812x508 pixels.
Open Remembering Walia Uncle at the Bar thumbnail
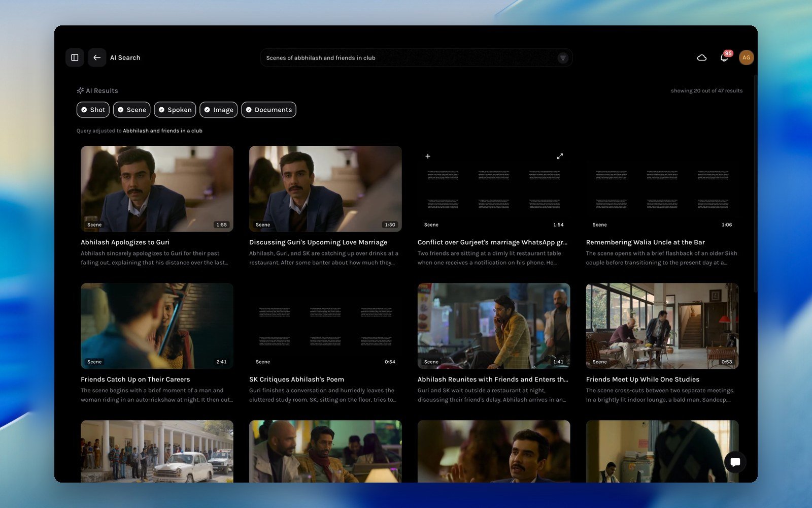pos(662,189)
